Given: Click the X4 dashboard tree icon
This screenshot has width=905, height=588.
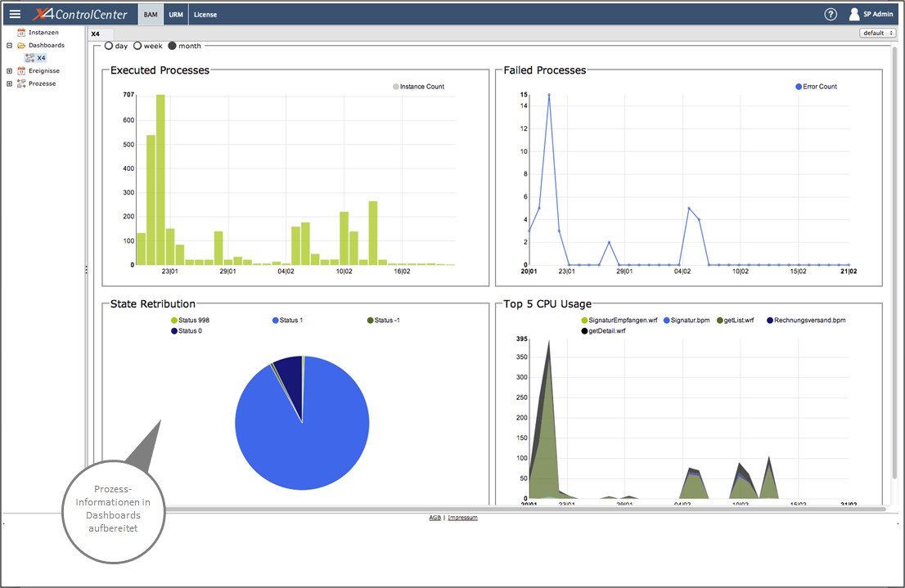Looking at the screenshot, I should 29,58.
